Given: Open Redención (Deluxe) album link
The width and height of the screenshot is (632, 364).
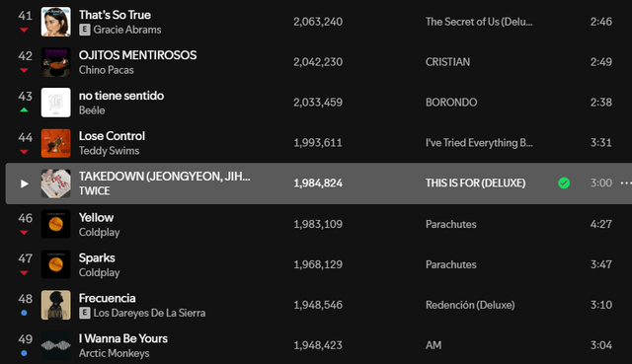Looking at the screenshot, I should (x=470, y=305).
